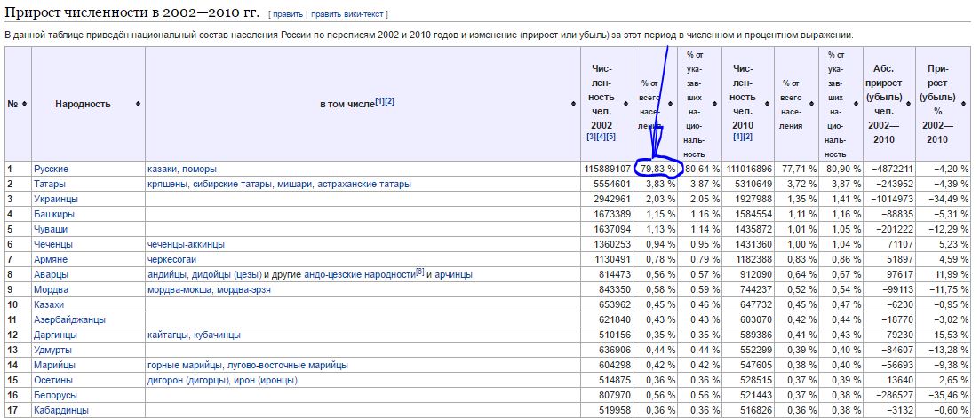
Task: Follow the 'андо-цезские народности' link
Action: [x=359, y=274]
